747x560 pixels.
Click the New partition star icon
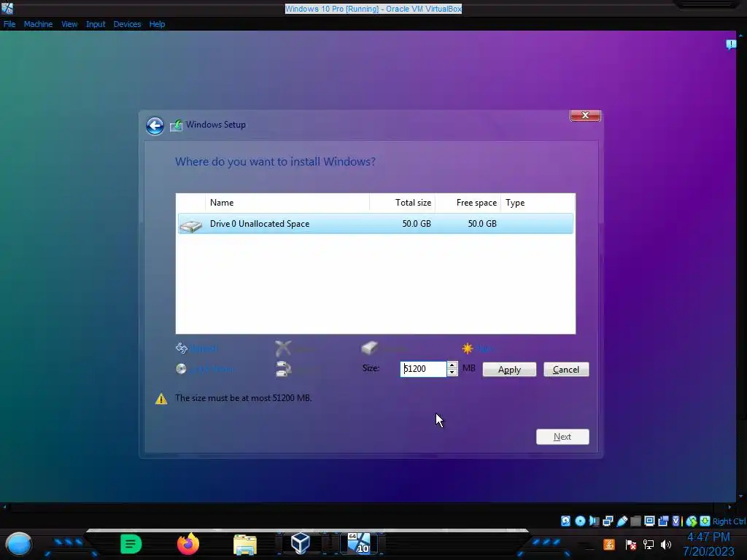(x=468, y=349)
